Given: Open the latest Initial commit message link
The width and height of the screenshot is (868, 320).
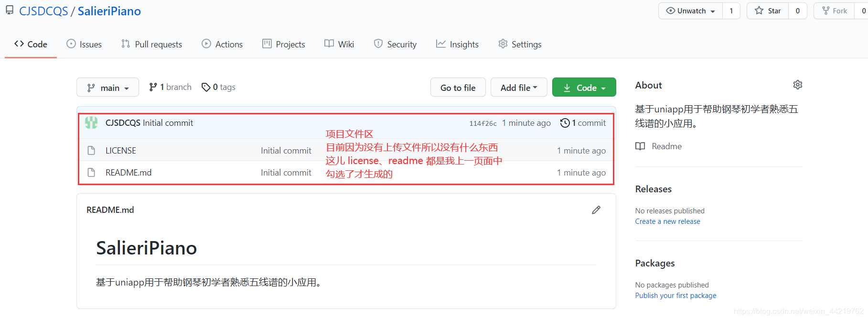Looking at the screenshot, I should 168,123.
